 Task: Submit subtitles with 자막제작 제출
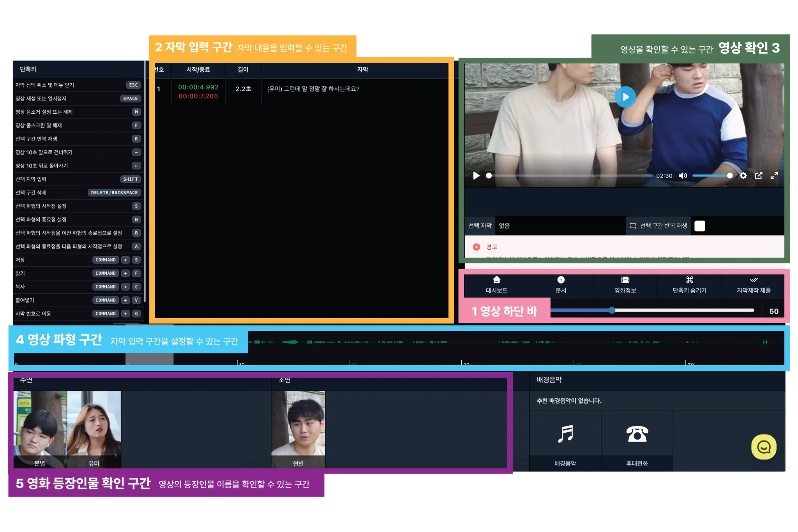tap(754, 285)
